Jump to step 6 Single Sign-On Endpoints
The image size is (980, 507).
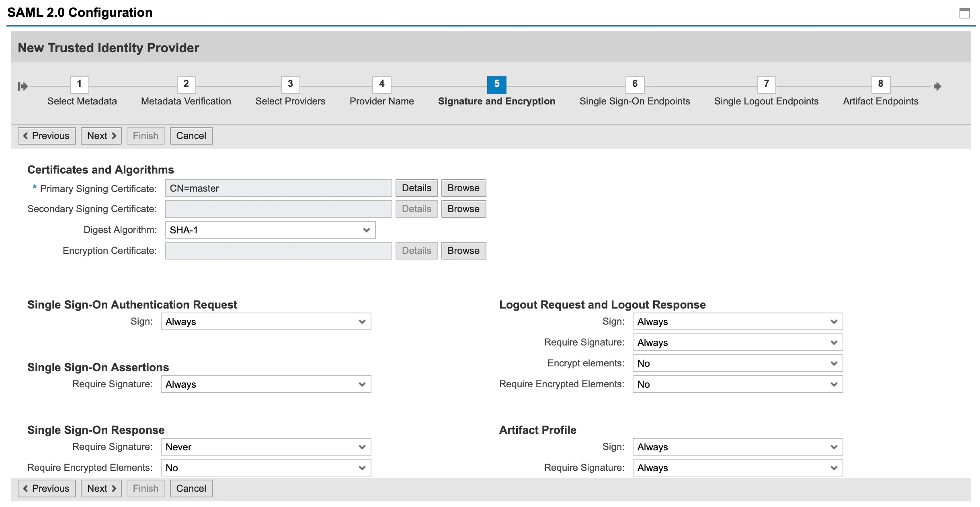pyautogui.click(x=634, y=84)
